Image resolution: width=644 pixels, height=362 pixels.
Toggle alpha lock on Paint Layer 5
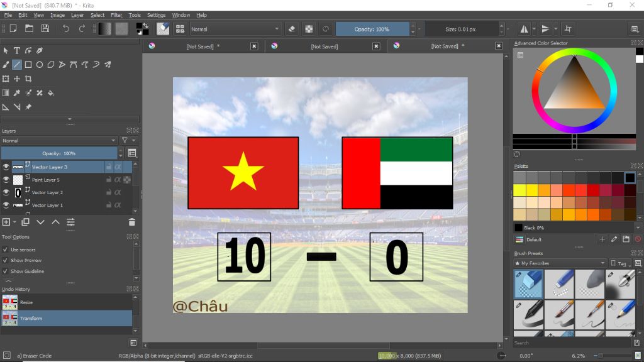click(x=118, y=180)
